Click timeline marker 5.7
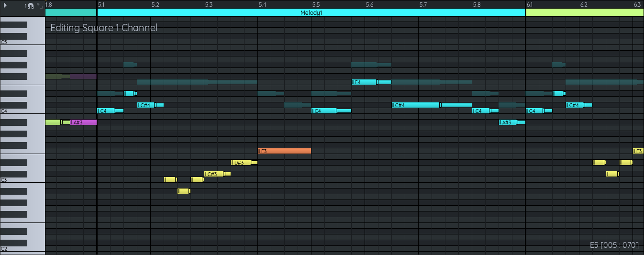The height and width of the screenshot is (255, 644). click(x=423, y=5)
